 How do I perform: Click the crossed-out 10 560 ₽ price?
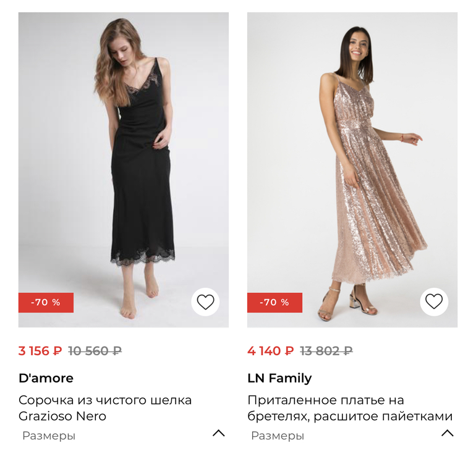click(95, 351)
